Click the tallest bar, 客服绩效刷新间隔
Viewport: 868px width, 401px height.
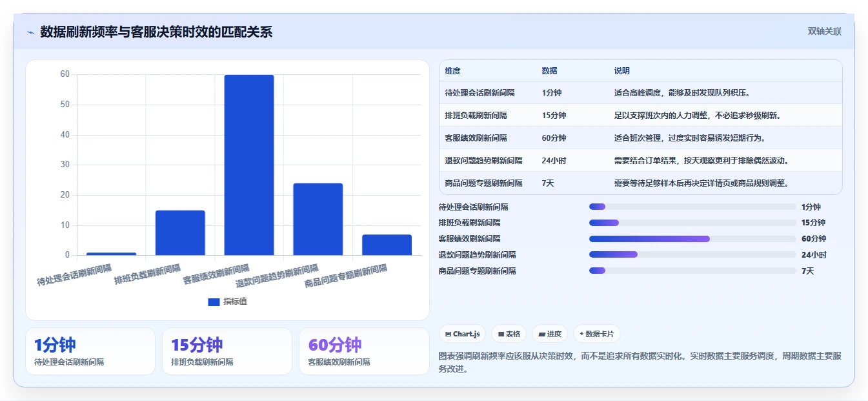coord(249,165)
